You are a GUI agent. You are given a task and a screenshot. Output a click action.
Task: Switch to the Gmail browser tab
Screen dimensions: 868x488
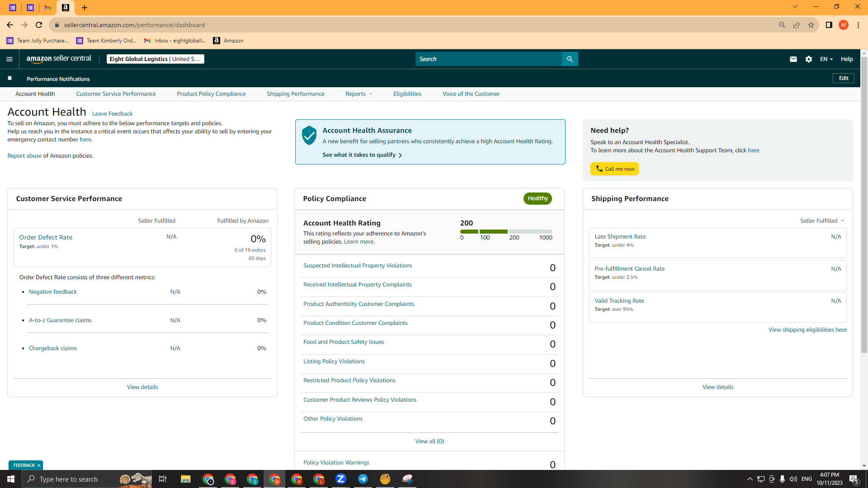click(x=48, y=8)
